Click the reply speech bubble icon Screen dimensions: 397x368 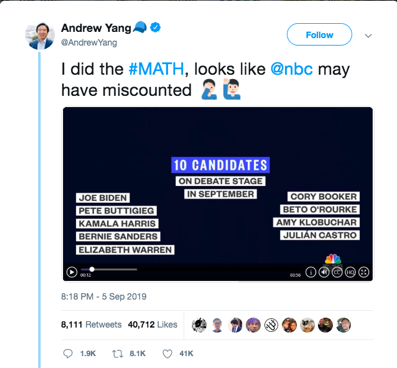pyautogui.click(x=68, y=354)
